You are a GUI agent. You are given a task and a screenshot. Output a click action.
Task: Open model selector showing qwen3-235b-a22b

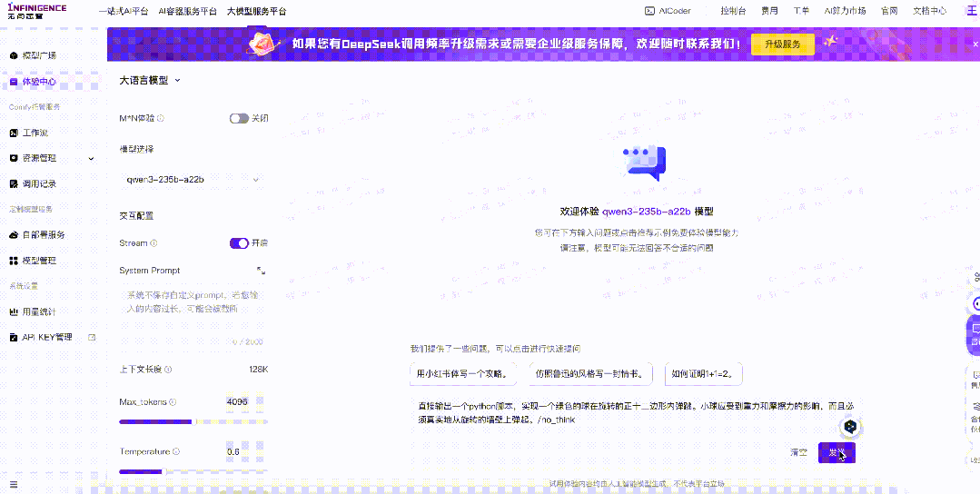pos(193,180)
